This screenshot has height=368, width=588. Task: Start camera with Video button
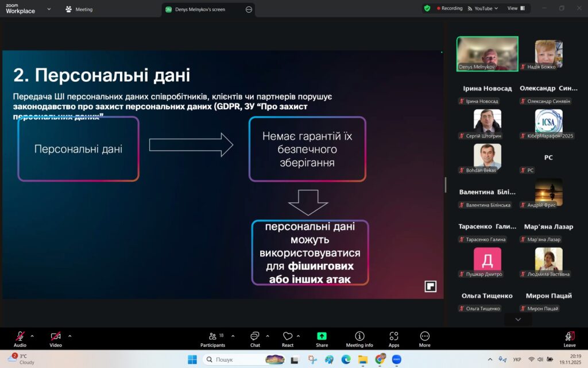[55, 338]
